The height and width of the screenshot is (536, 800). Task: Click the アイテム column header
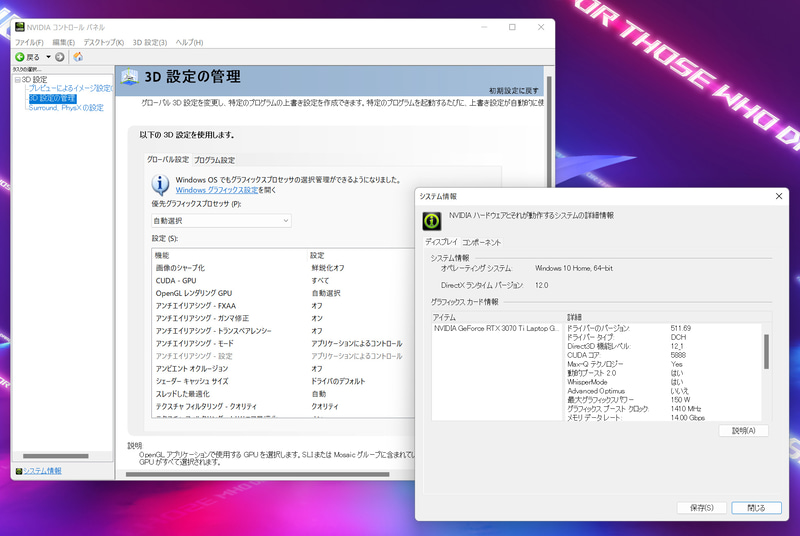(x=498, y=317)
